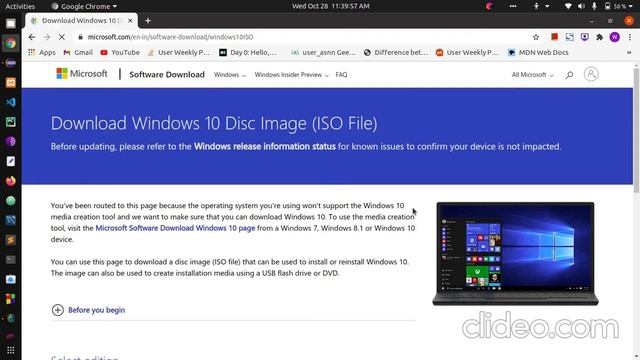The height and width of the screenshot is (360, 640).
Task: Click the tray three-dots indicator
Action: point(513,6)
